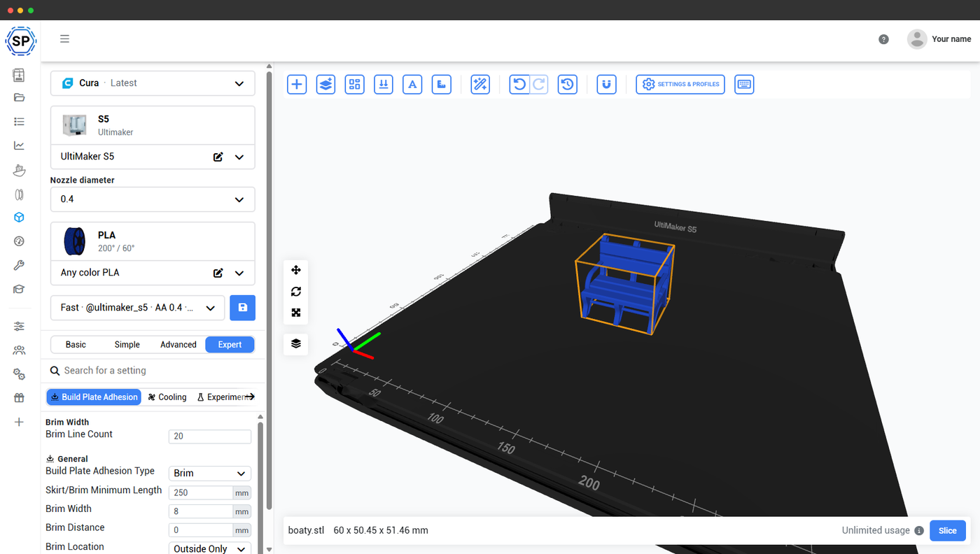Open the Nozzle diameter 0.4 dropdown

tap(153, 199)
